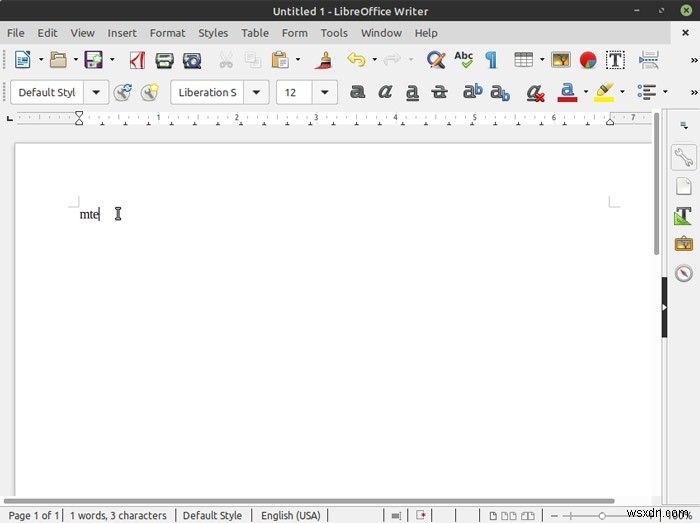Insert a text box
Image resolution: width=700 pixels, height=523 pixels.
(615, 60)
